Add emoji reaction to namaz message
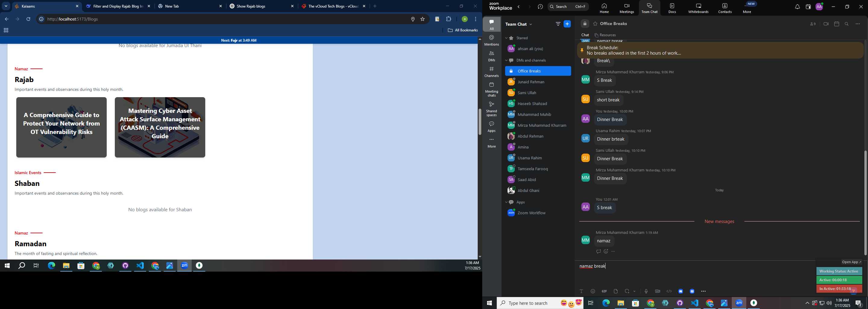 coord(606,251)
